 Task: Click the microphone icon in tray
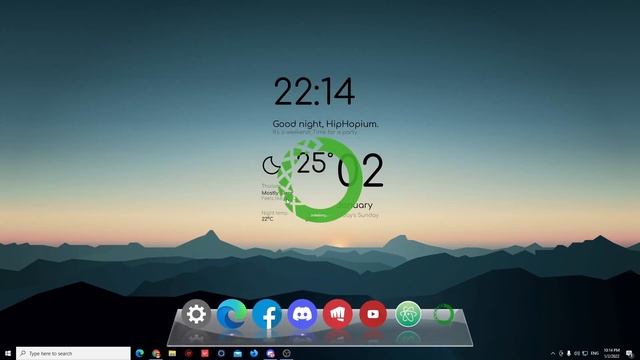(x=569, y=353)
